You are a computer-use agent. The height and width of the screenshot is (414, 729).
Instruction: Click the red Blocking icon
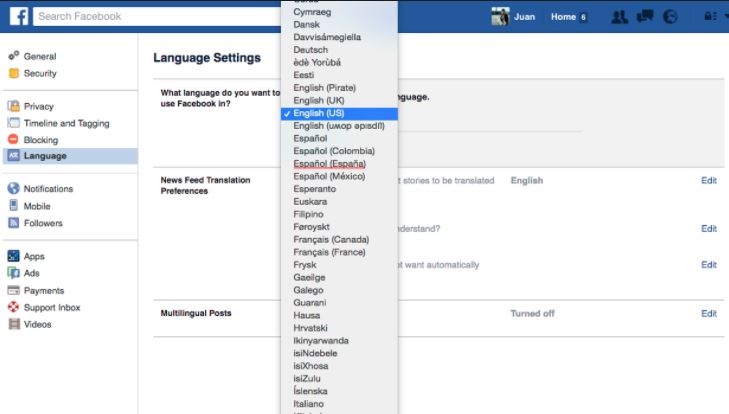pos(13,140)
